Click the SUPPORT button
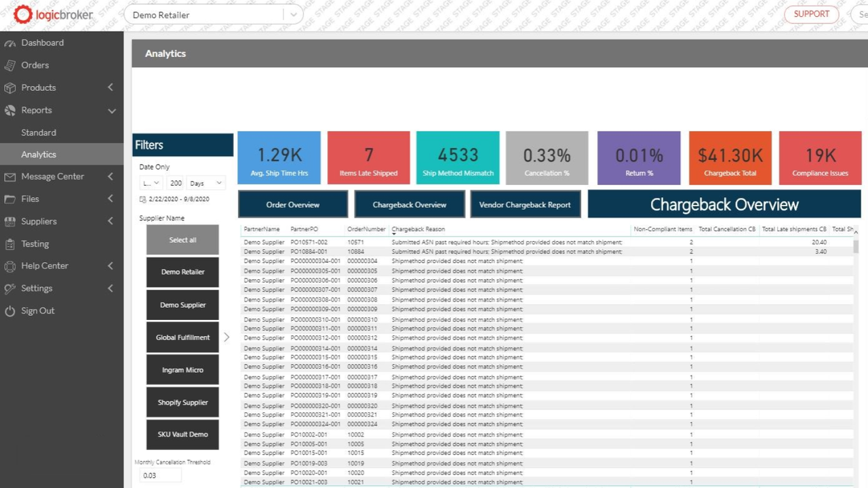Screen dimensions: 868x488 pos(812,14)
